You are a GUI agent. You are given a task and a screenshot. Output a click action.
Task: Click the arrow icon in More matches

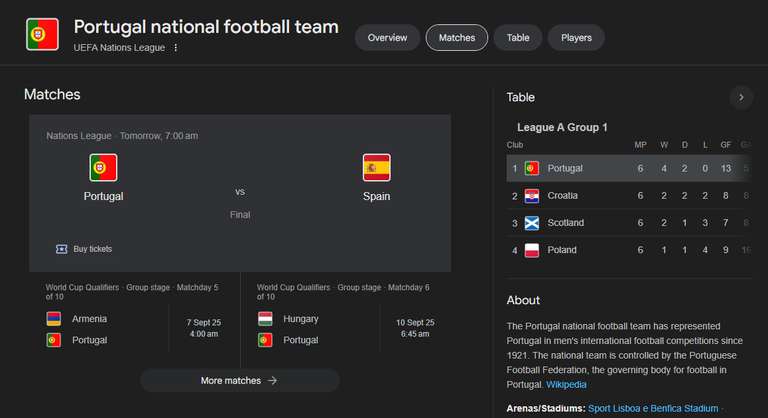tap(273, 381)
